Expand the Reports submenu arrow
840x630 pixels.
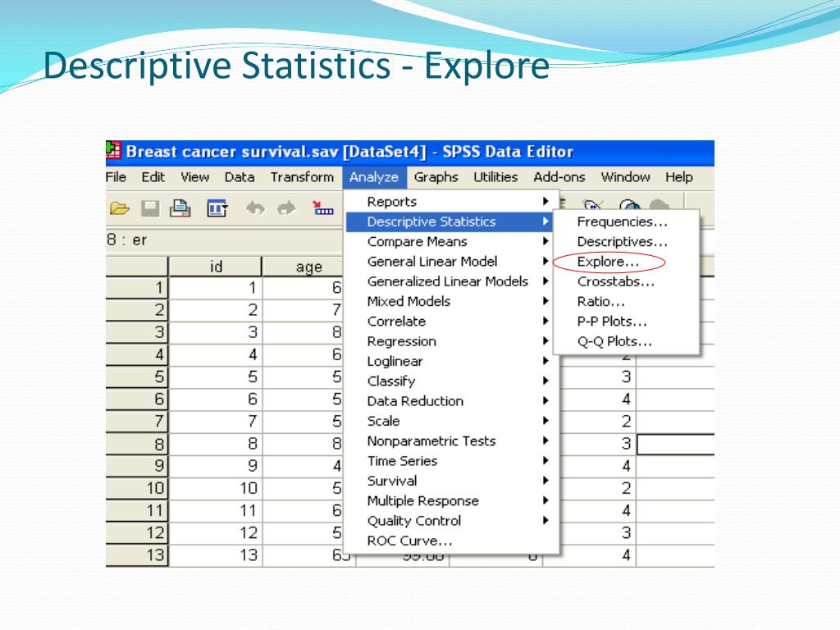[546, 202]
